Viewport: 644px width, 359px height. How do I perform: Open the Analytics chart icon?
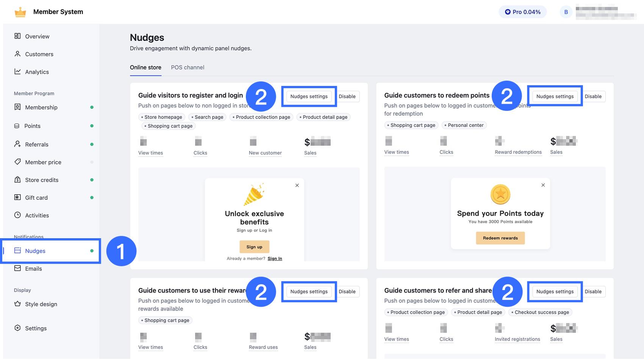(17, 72)
